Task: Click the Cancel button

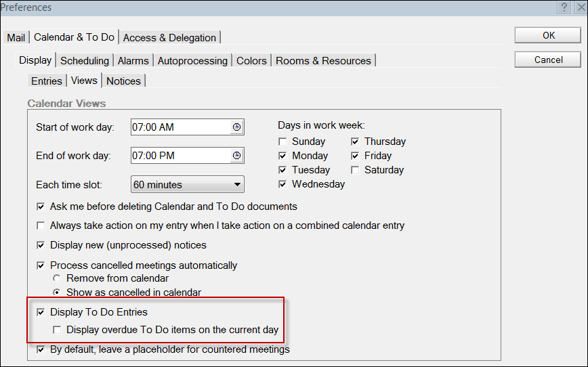Action: (x=548, y=60)
